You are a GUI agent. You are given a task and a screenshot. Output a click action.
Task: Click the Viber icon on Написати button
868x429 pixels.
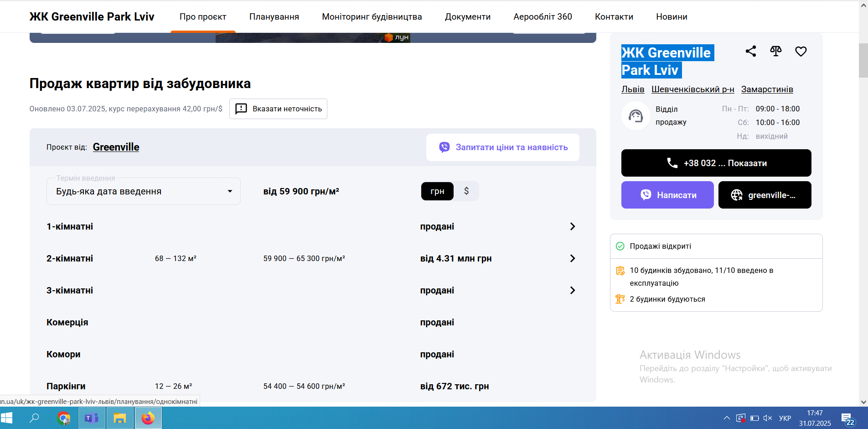click(x=646, y=195)
